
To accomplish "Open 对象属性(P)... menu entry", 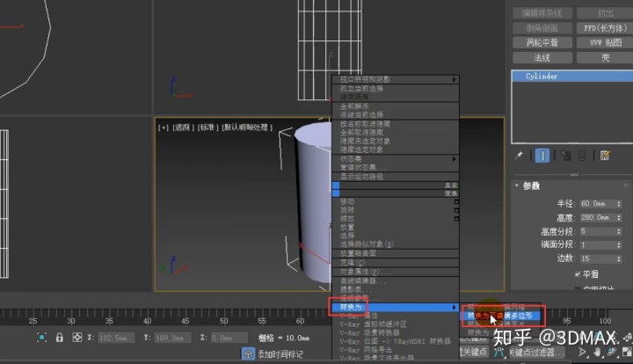I will click(x=396, y=272).
